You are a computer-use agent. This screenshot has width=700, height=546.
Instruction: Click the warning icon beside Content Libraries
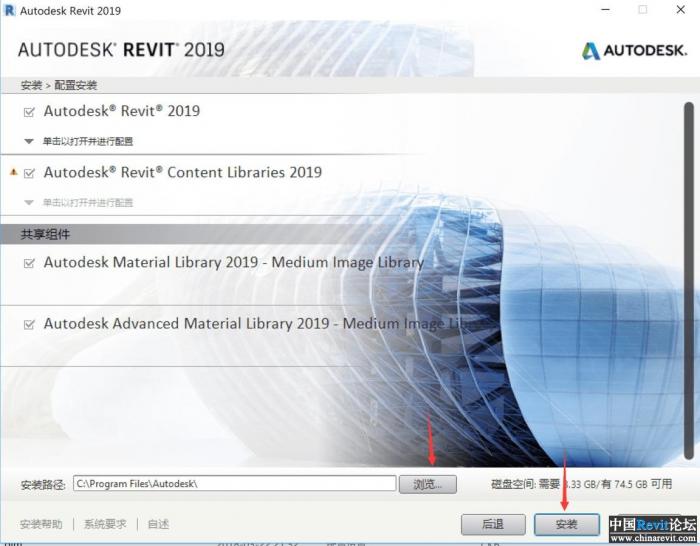coord(13,172)
